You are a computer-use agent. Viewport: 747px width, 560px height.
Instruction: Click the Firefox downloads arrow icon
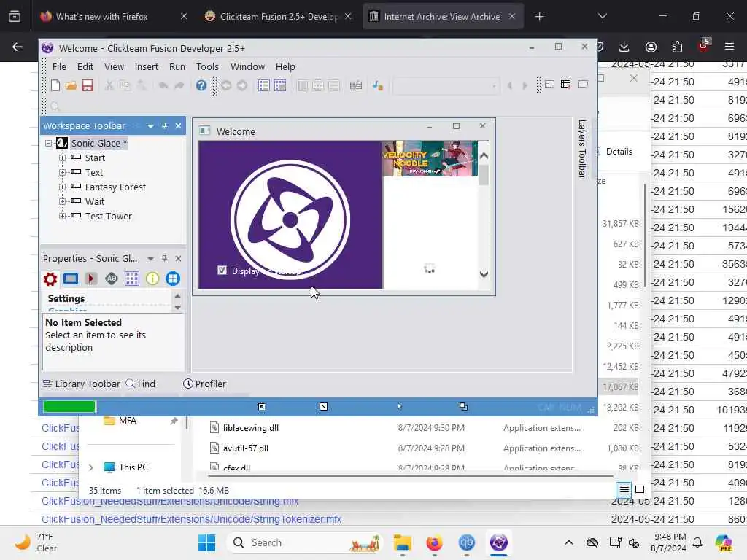click(x=624, y=47)
